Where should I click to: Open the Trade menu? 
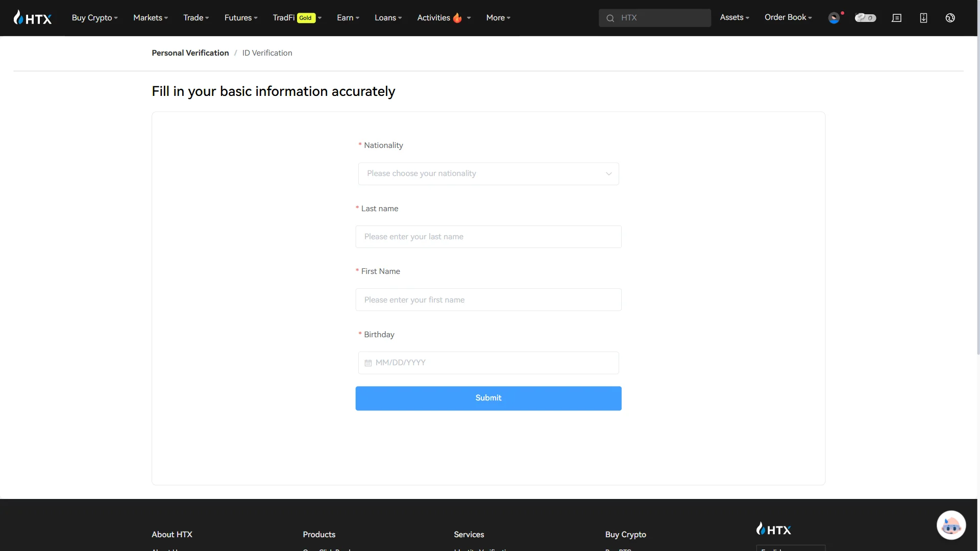pyautogui.click(x=196, y=18)
